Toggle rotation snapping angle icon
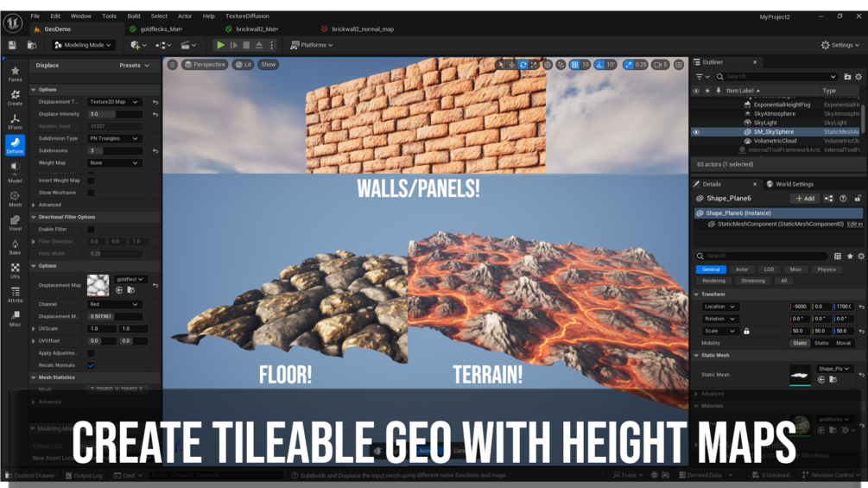Image resolution: width=868 pixels, height=488 pixels. coord(600,65)
